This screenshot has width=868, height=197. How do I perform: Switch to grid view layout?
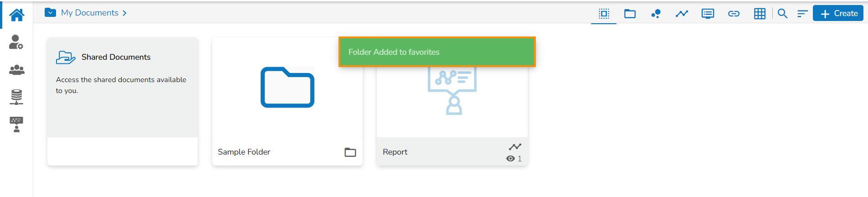click(760, 14)
